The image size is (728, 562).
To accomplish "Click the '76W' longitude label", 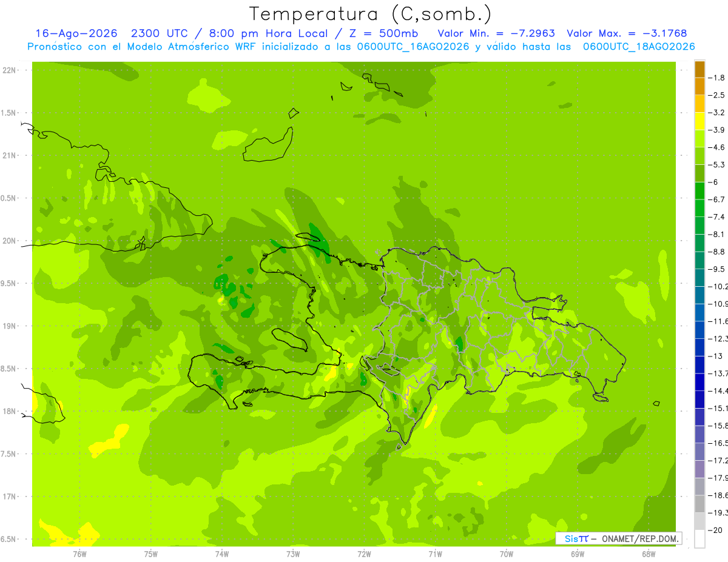I will click(x=79, y=554).
